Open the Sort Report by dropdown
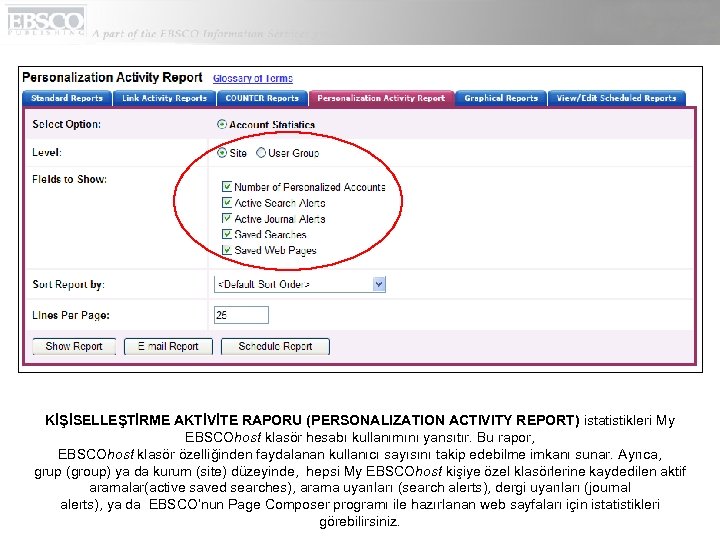 coord(300,284)
